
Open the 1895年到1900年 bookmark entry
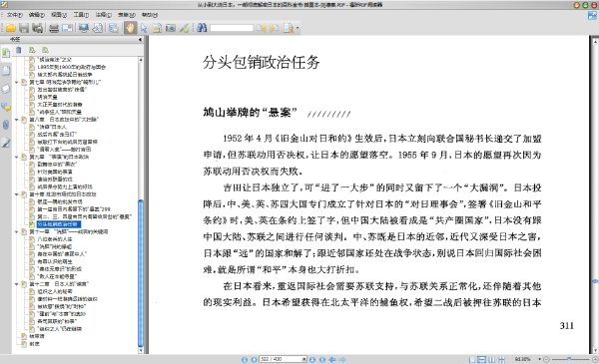[71, 67]
